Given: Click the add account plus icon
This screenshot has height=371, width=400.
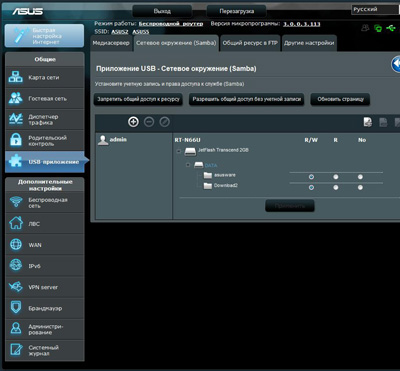Looking at the screenshot, I should pyautogui.click(x=133, y=122).
